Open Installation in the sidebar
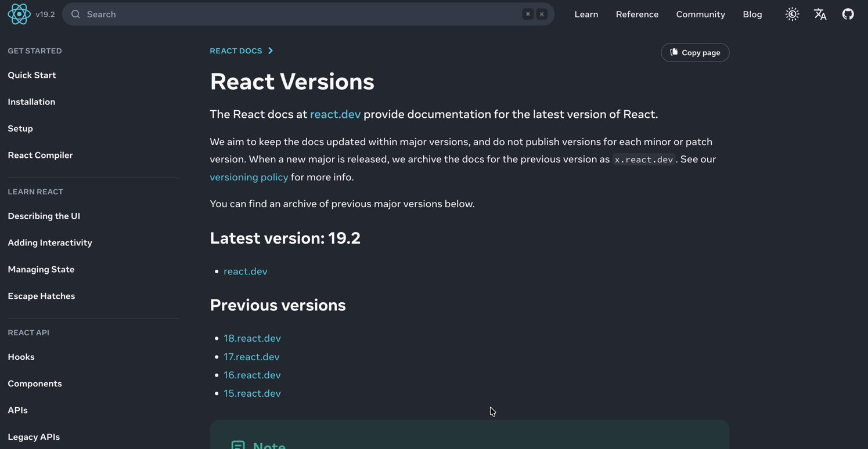This screenshot has height=449, width=868. tap(31, 102)
